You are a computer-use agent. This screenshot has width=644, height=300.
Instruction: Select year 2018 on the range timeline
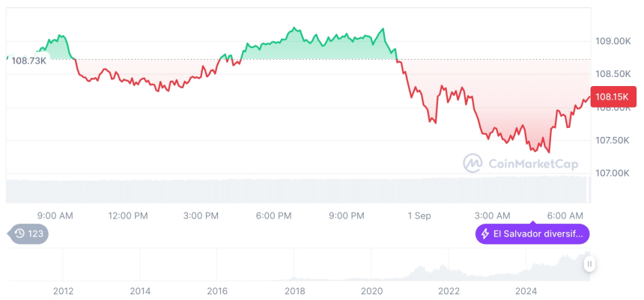(x=294, y=290)
